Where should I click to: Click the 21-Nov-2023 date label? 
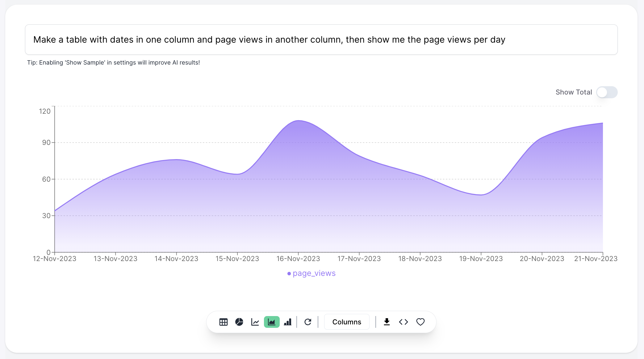(596, 259)
